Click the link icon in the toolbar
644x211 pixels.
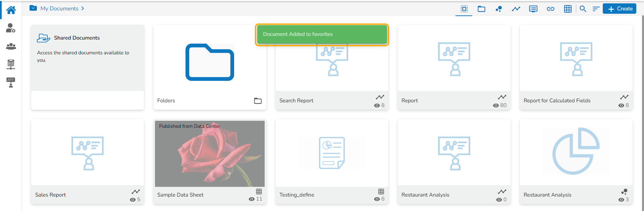[x=550, y=9]
